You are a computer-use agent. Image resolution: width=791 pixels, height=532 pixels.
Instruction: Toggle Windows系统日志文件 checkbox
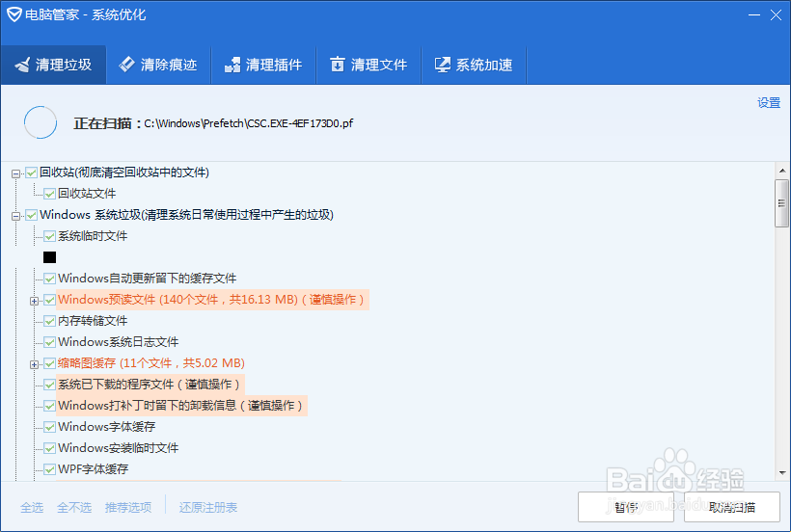[49, 342]
